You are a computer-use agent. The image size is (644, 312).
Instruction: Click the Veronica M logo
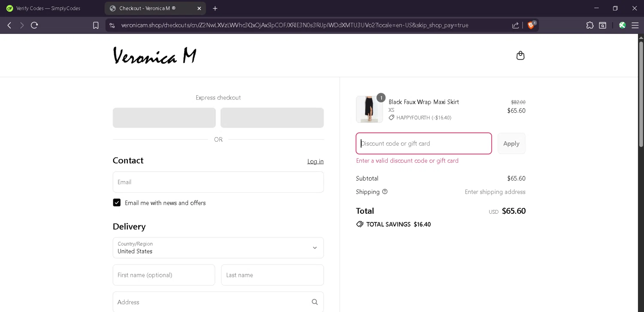[155, 56]
